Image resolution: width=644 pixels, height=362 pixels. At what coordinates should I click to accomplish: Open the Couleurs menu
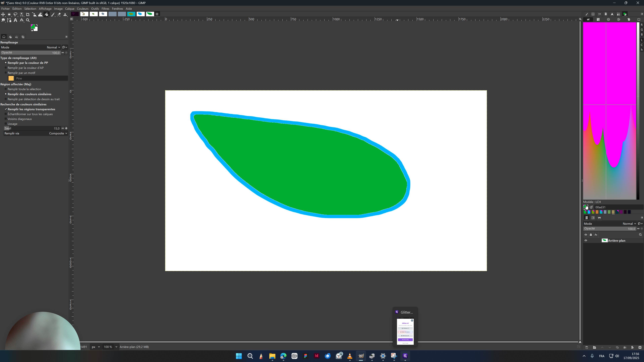[83, 9]
